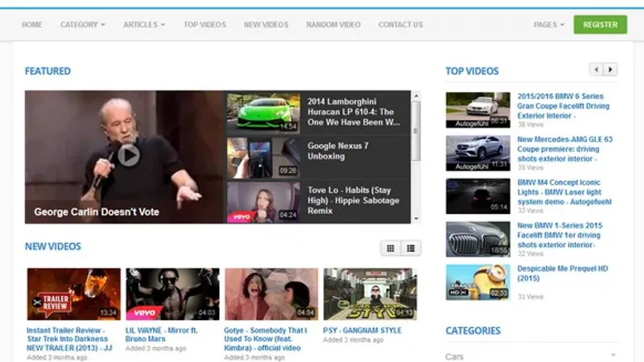Open the Articles dropdown menu

(144, 25)
